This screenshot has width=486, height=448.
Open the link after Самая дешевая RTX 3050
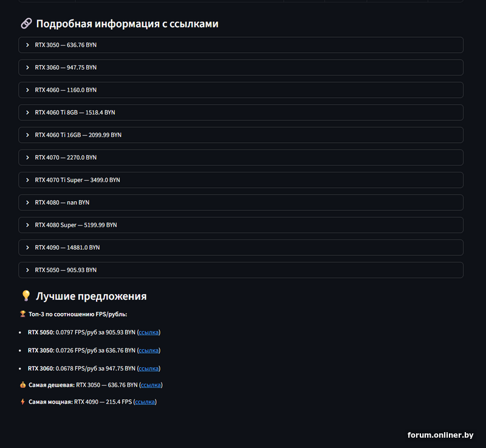coord(151,385)
